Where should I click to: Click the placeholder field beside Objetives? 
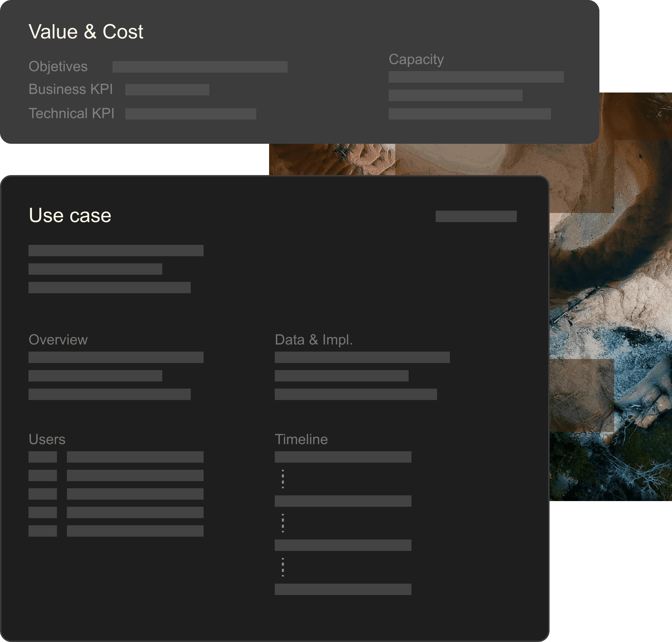click(200, 67)
